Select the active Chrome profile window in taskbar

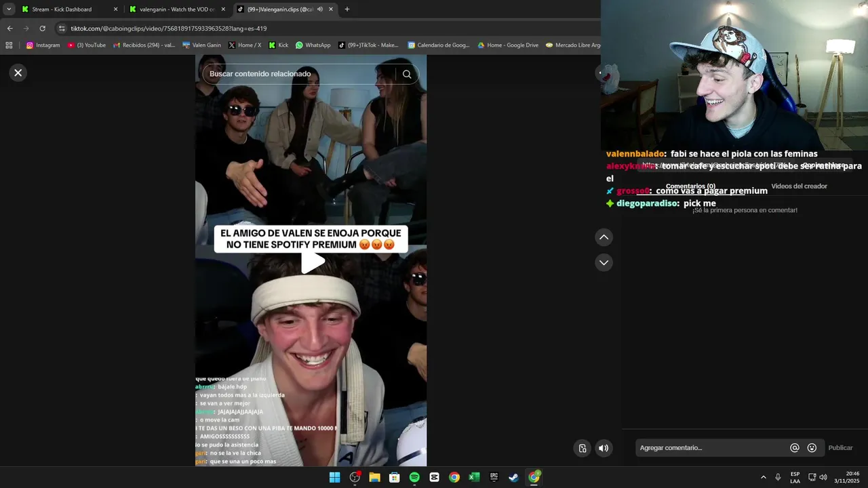point(534,477)
